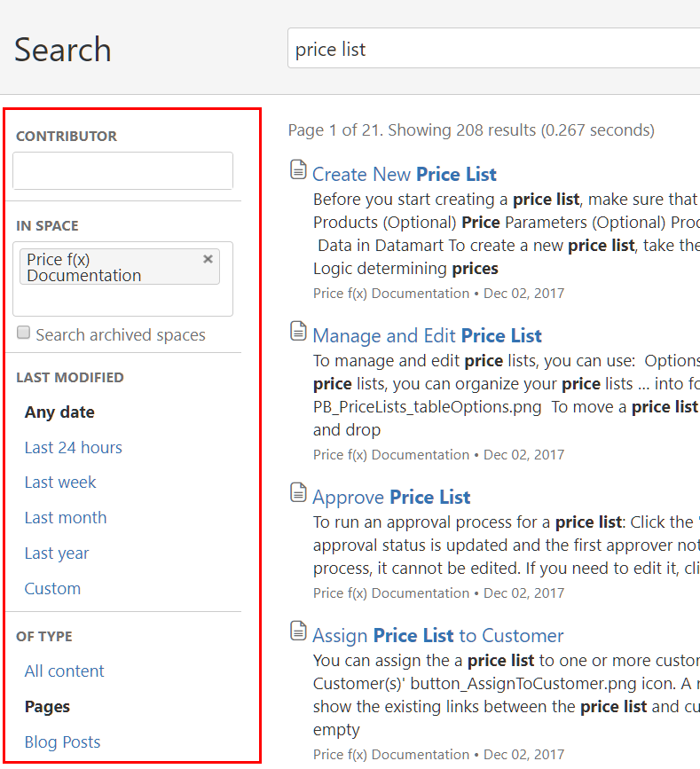Open the Last week modified filter
This screenshot has width=700, height=769.
coord(60,482)
